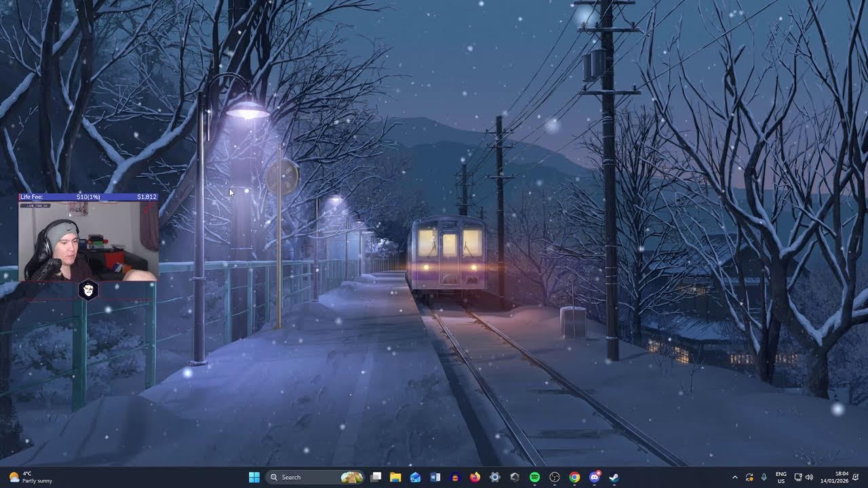
Task: Click the webcam overlay feed
Action: click(89, 241)
